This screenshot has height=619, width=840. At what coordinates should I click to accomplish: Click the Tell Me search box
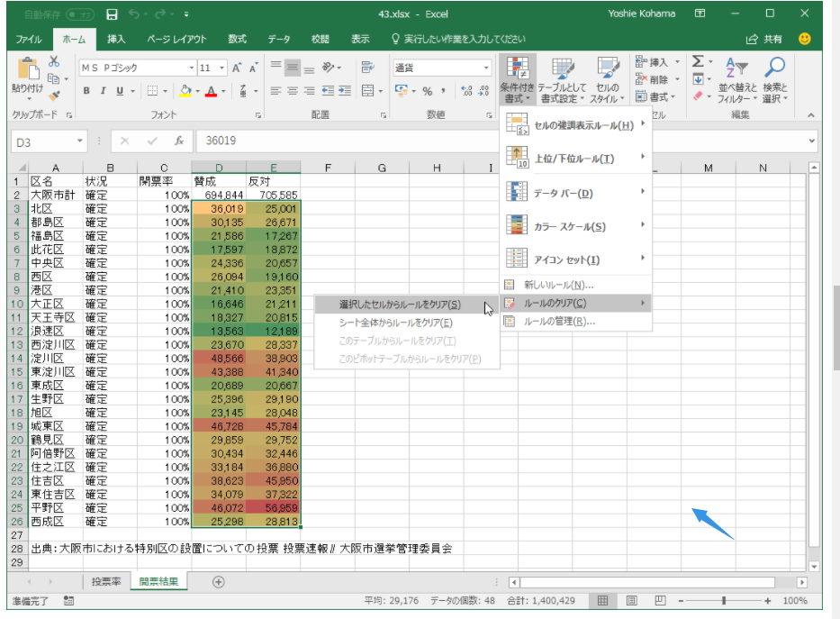pos(458,39)
